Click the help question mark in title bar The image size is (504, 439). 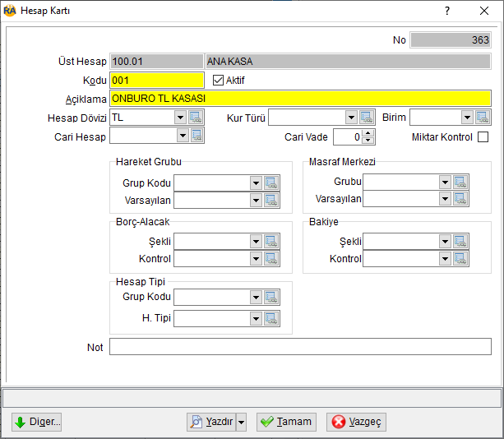tap(447, 11)
